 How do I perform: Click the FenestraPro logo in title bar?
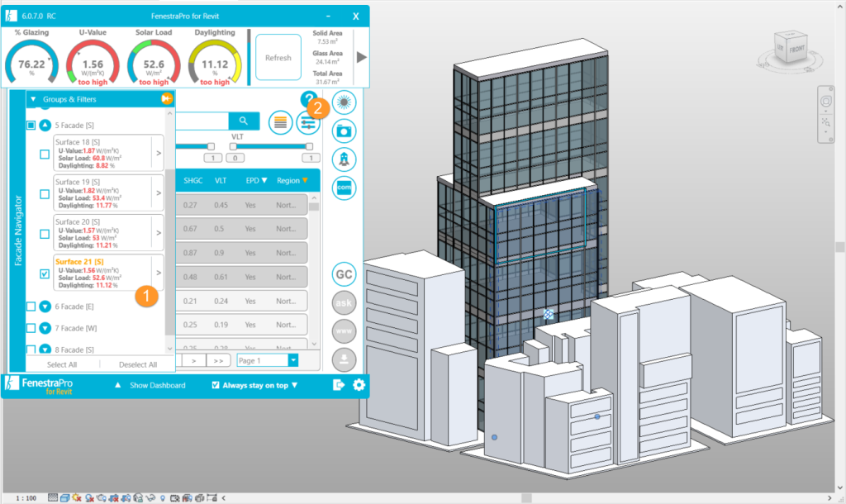(11, 16)
